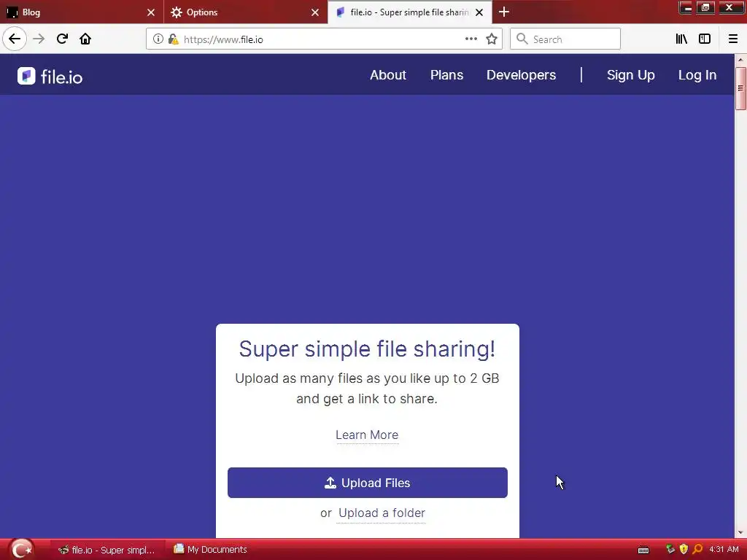Reload the current page
The width and height of the screenshot is (747, 560).
pos(62,39)
